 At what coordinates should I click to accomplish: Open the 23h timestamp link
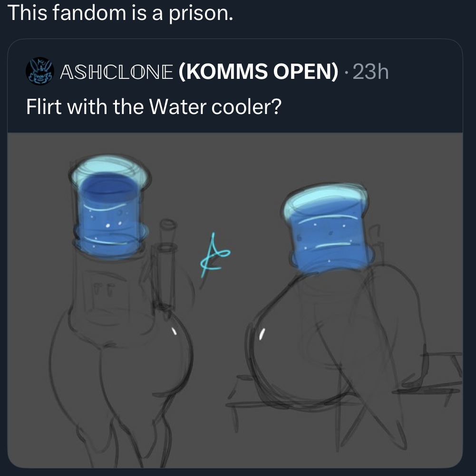370,72
